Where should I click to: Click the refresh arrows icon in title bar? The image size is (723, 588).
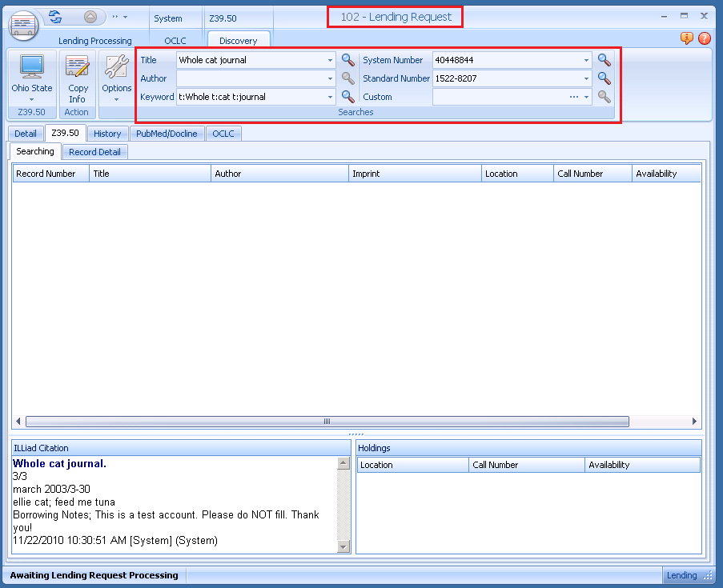[x=55, y=17]
